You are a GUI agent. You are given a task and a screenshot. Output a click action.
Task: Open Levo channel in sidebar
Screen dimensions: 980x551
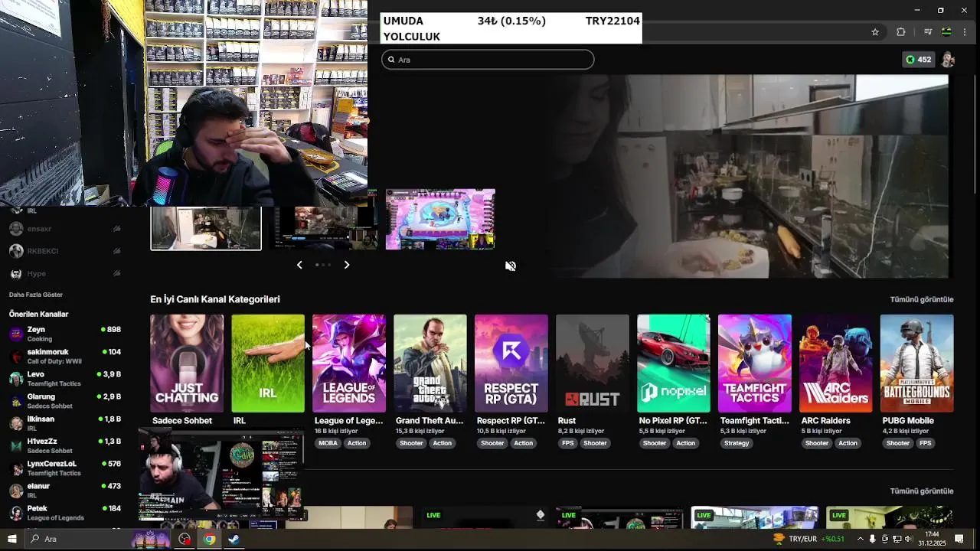[x=65, y=379]
